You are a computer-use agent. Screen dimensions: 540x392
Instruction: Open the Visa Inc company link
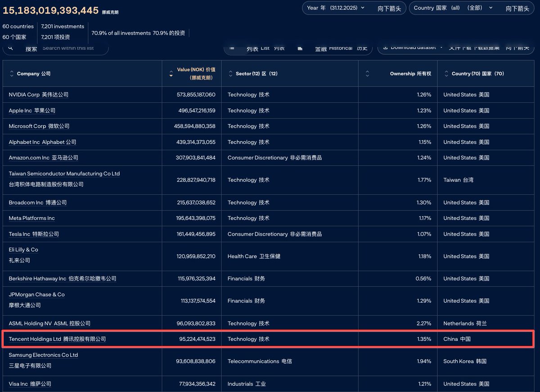click(30, 384)
